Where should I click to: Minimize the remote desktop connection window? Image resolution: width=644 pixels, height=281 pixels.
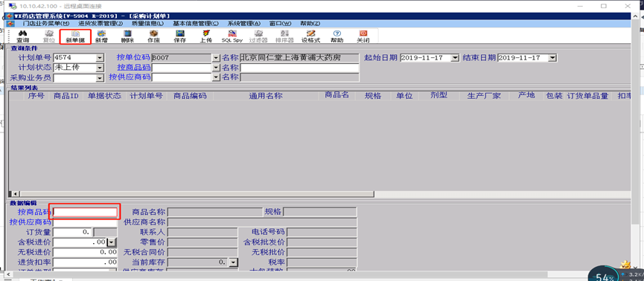(x=580, y=6)
